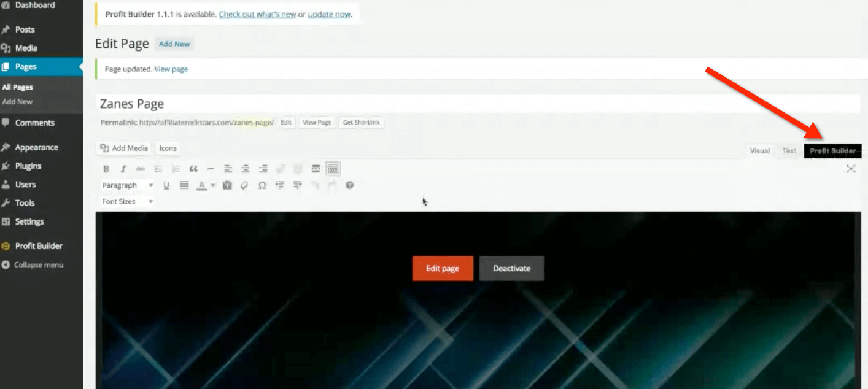Edit the permalink with the Edit button
This screenshot has height=389, width=868.
286,123
